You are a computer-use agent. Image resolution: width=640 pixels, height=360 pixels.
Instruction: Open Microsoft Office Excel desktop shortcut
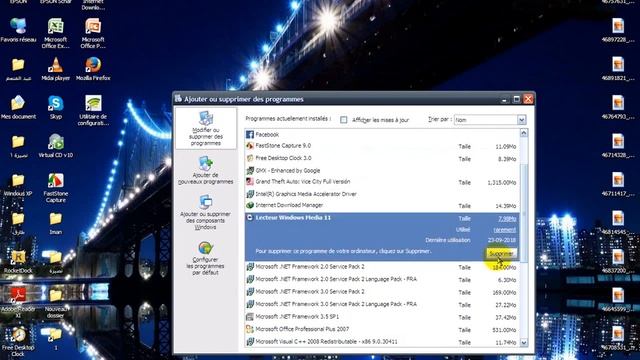56,33
